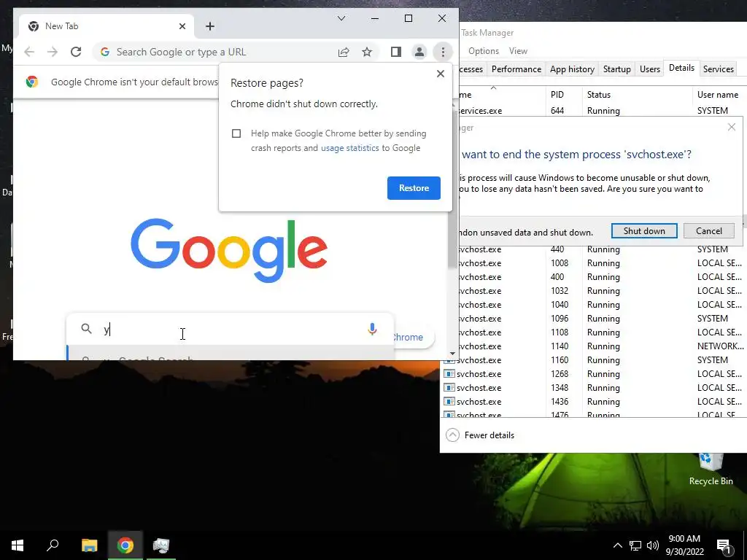Show hidden system tray icons

click(617, 545)
